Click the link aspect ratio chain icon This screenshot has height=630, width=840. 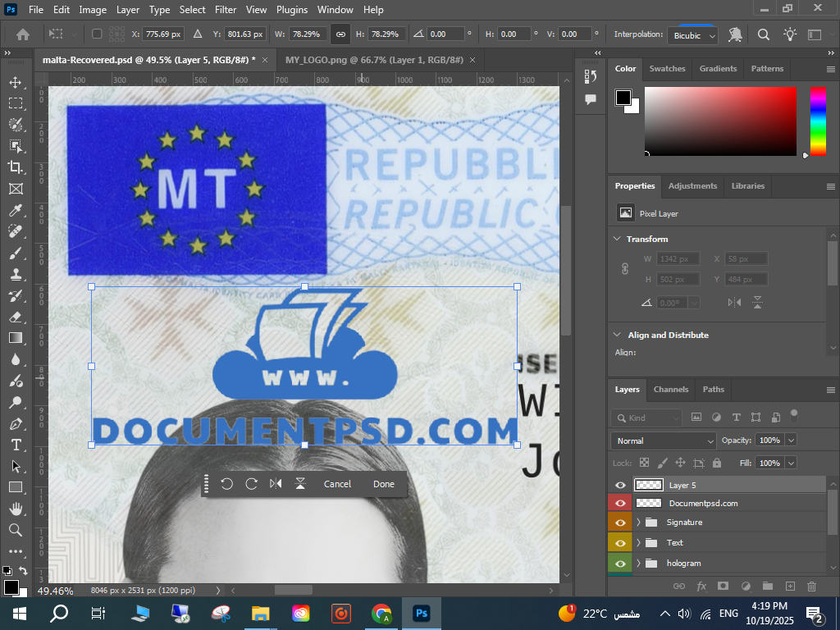(x=340, y=34)
